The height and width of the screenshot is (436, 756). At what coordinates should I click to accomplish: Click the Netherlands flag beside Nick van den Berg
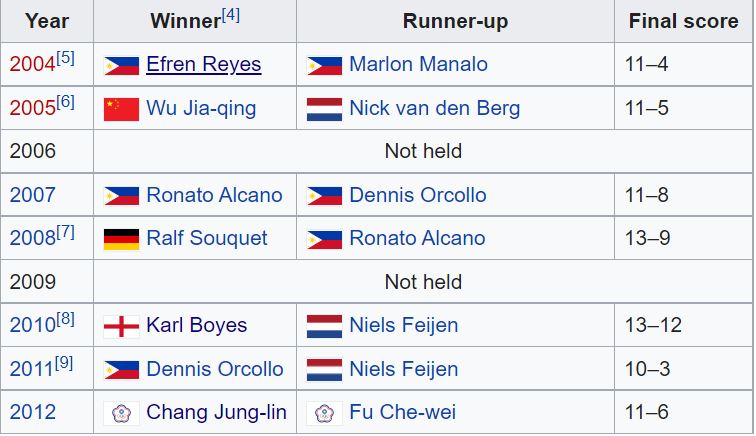tap(324, 109)
